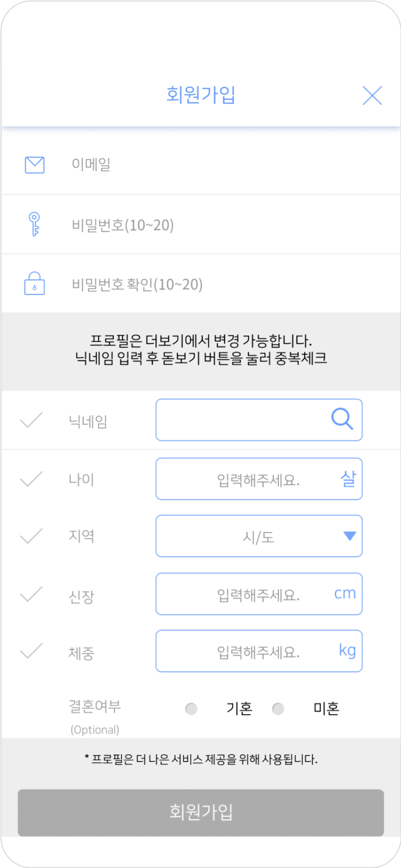Viewport: 401px width, 868px height.
Task: Select the 기혼 radio button
Action: pyautogui.click(x=191, y=708)
